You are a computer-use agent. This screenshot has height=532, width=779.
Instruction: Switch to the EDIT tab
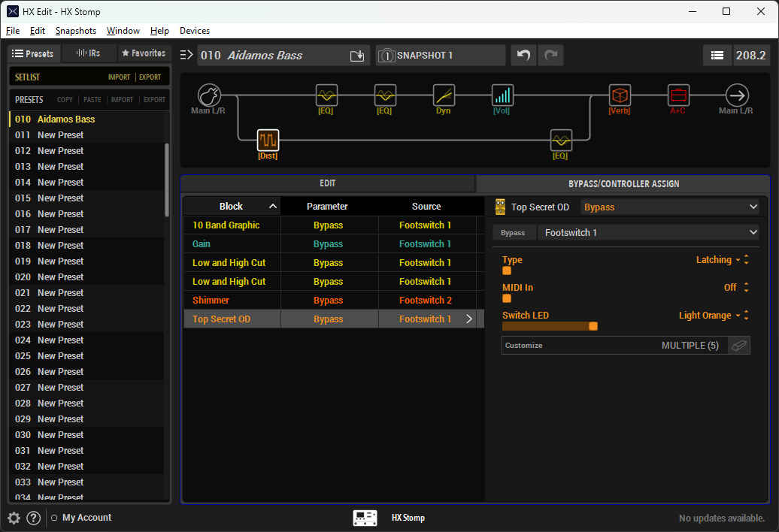(327, 183)
